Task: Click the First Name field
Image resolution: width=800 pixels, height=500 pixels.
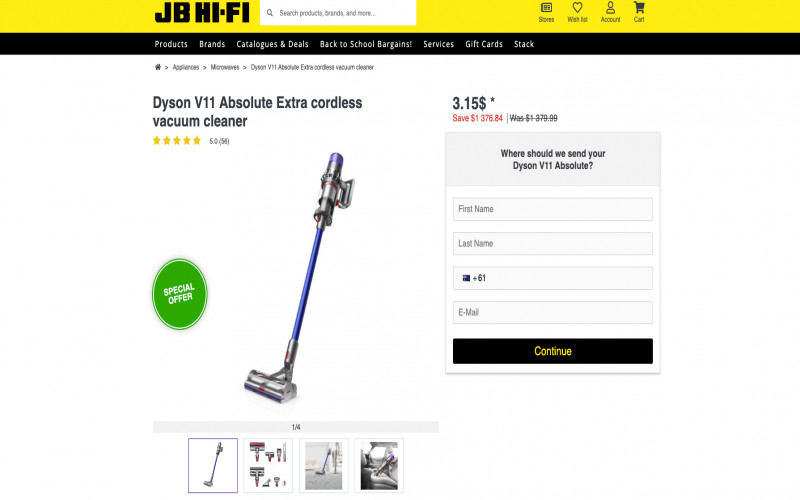Action: coord(553,209)
